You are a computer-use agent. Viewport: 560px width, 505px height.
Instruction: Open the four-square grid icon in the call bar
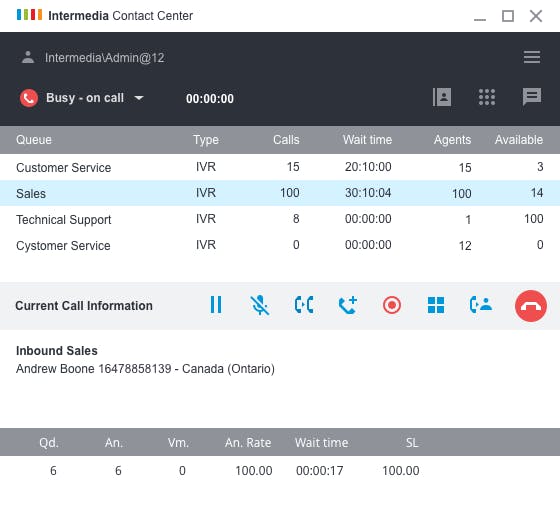click(x=436, y=305)
